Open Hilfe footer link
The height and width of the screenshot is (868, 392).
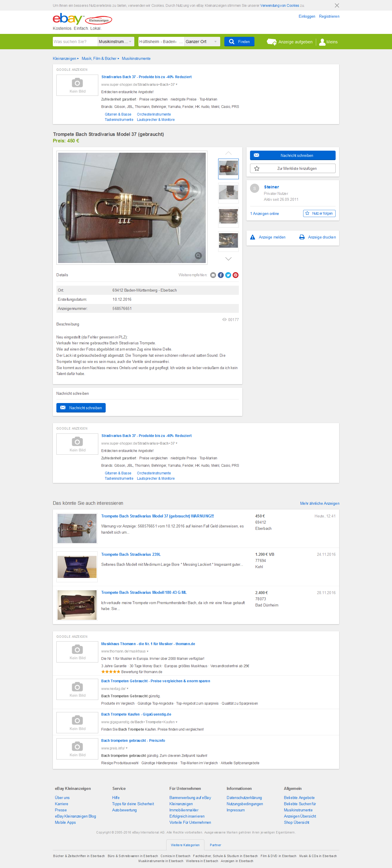(116, 798)
